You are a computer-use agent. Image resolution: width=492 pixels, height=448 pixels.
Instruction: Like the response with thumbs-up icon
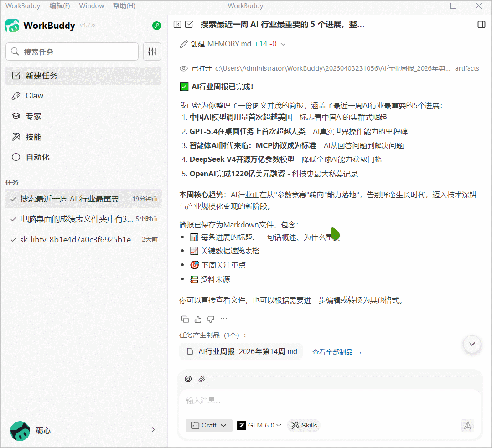coord(198,319)
